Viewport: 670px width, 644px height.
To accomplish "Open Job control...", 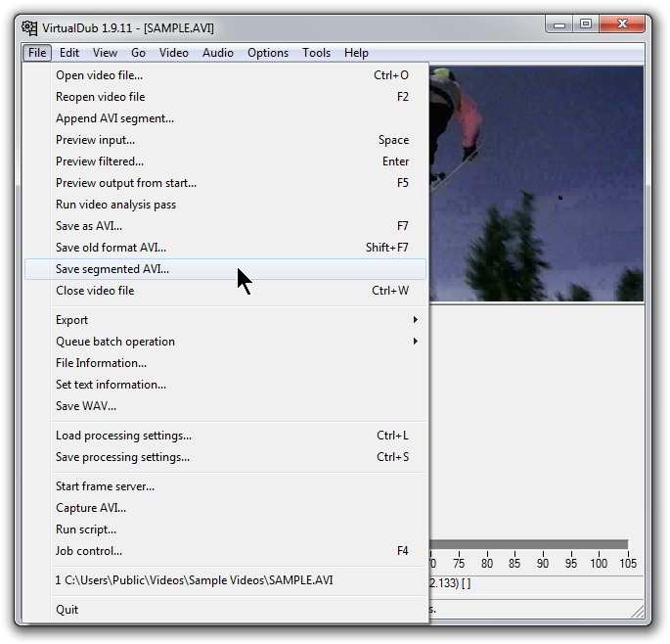I will point(225,551).
